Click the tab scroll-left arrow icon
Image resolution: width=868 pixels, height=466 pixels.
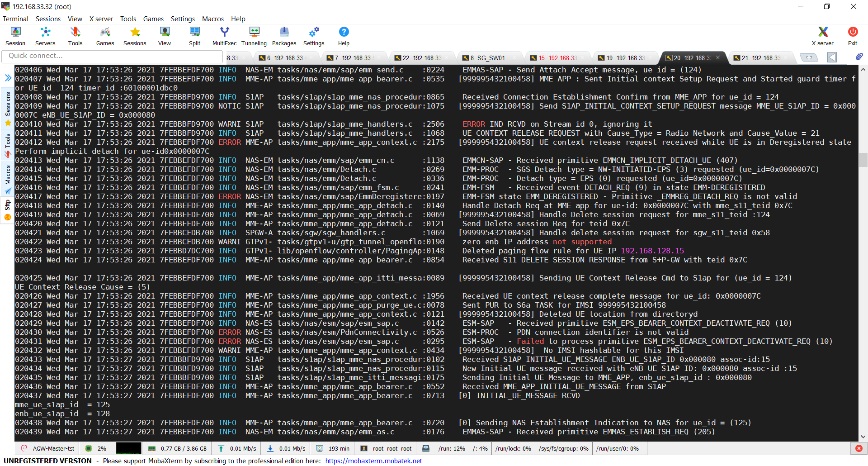pos(832,57)
